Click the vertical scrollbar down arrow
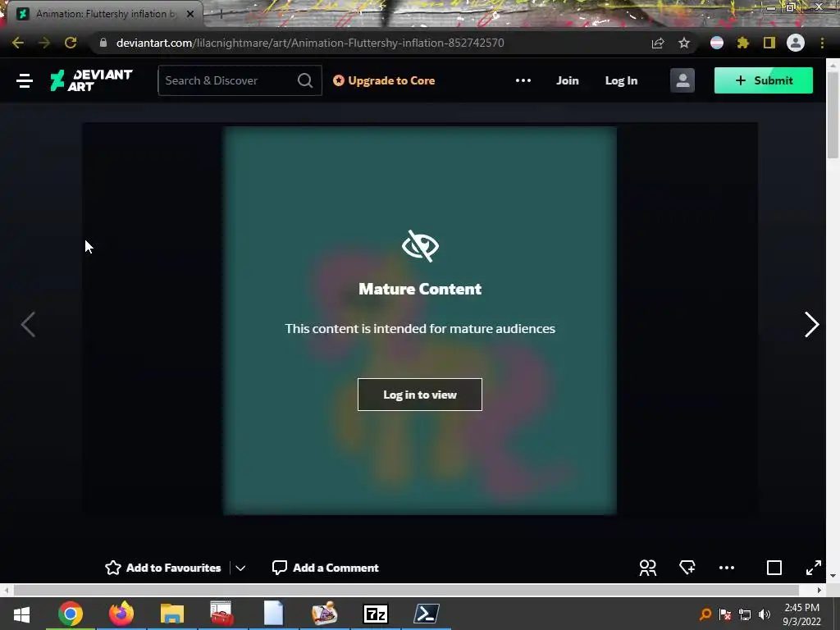The width and height of the screenshot is (840, 630). pyautogui.click(x=833, y=576)
